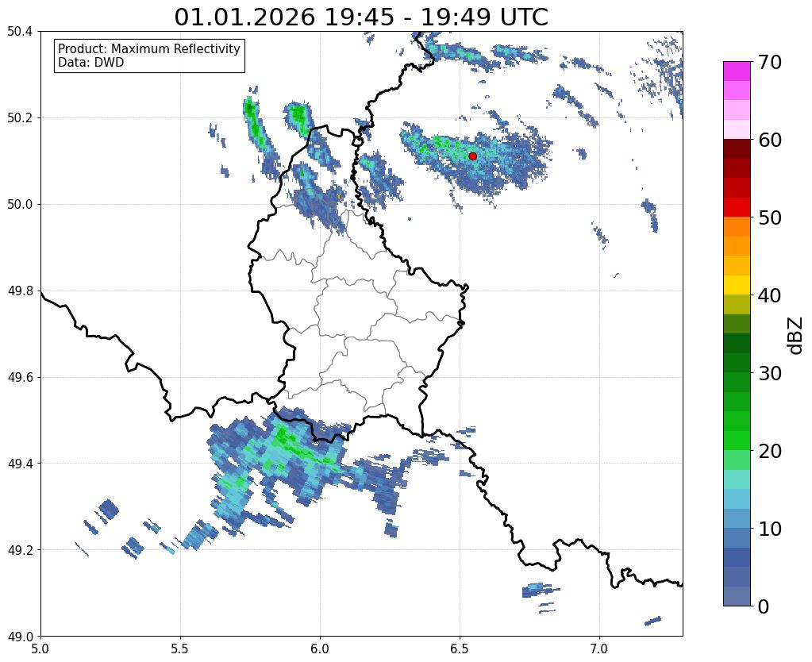Click latitude tick label 49.0
The height and width of the screenshot is (662, 812).
click(20, 637)
